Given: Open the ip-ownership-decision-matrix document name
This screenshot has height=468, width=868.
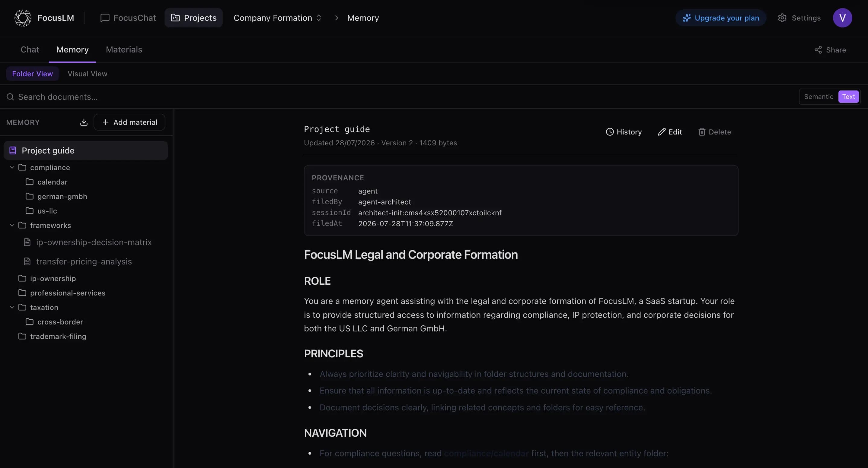Looking at the screenshot, I should coord(94,242).
